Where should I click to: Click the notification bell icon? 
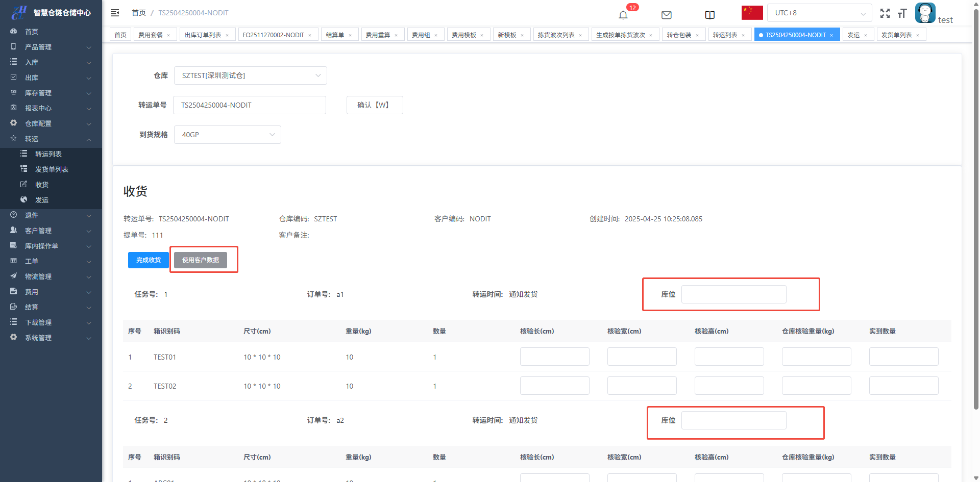point(623,15)
